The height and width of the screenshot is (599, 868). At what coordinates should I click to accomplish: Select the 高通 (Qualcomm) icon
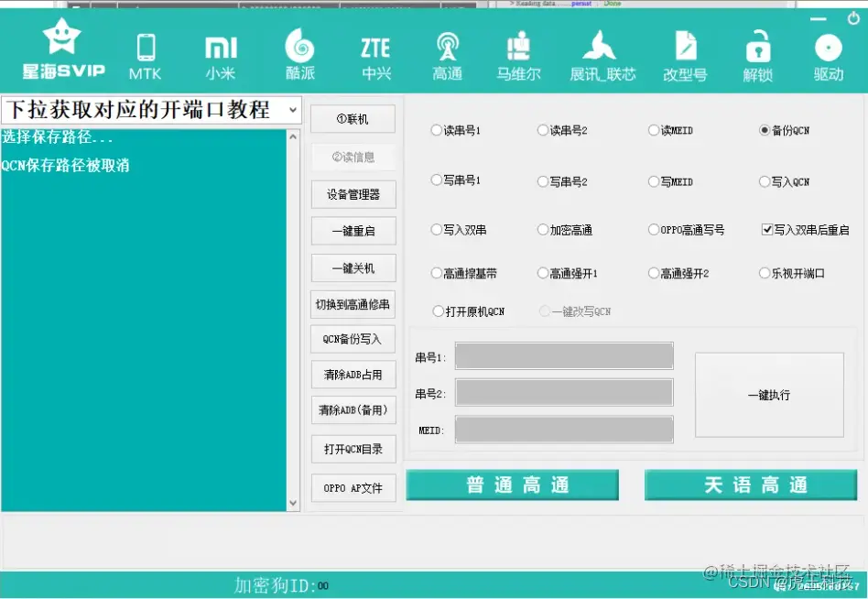coord(447,53)
